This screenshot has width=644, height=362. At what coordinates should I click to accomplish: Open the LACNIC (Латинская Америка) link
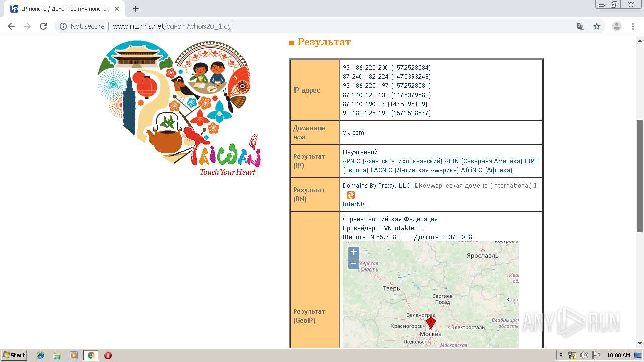click(x=415, y=170)
